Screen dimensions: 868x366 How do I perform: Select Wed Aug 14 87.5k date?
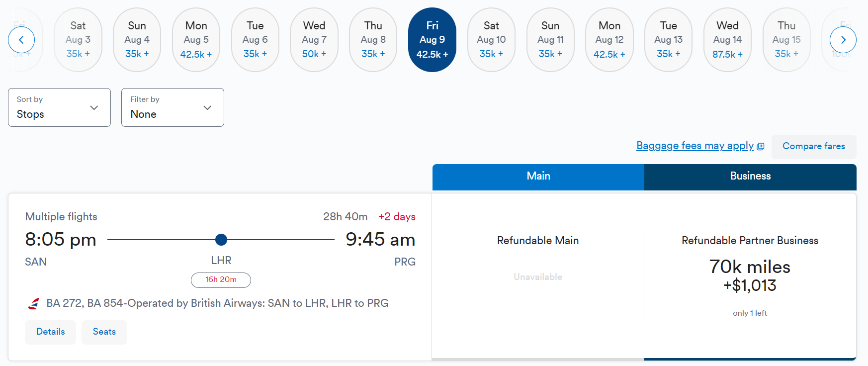click(x=727, y=40)
